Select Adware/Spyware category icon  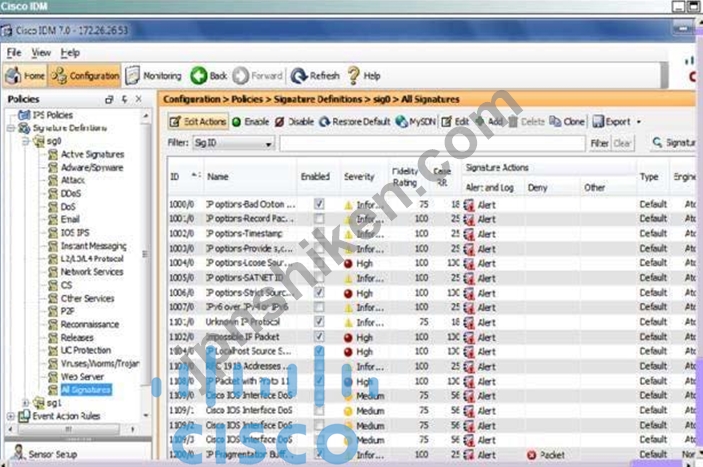pos(53,168)
